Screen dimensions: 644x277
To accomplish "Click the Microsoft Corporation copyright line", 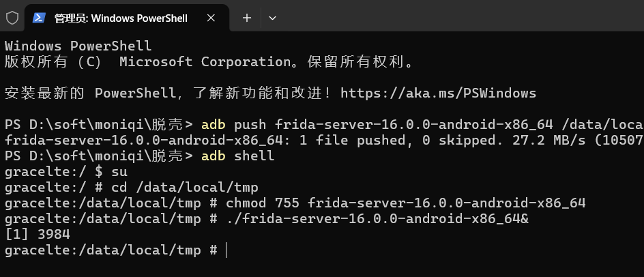I will [209, 62].
